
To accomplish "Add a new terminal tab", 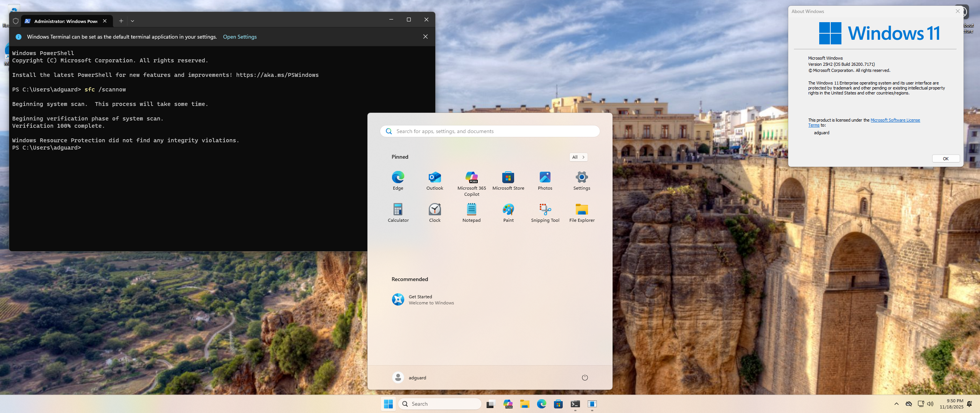I will (x=121, y=21).
